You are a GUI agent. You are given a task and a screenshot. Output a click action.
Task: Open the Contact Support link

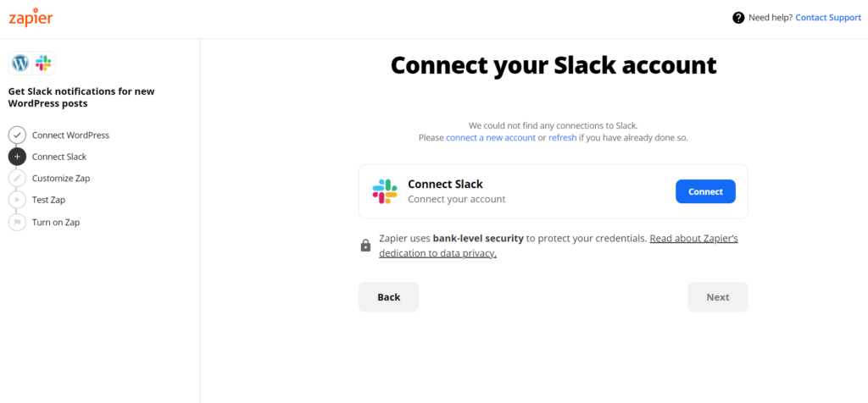pyautogui.click(x=828, y=18)
